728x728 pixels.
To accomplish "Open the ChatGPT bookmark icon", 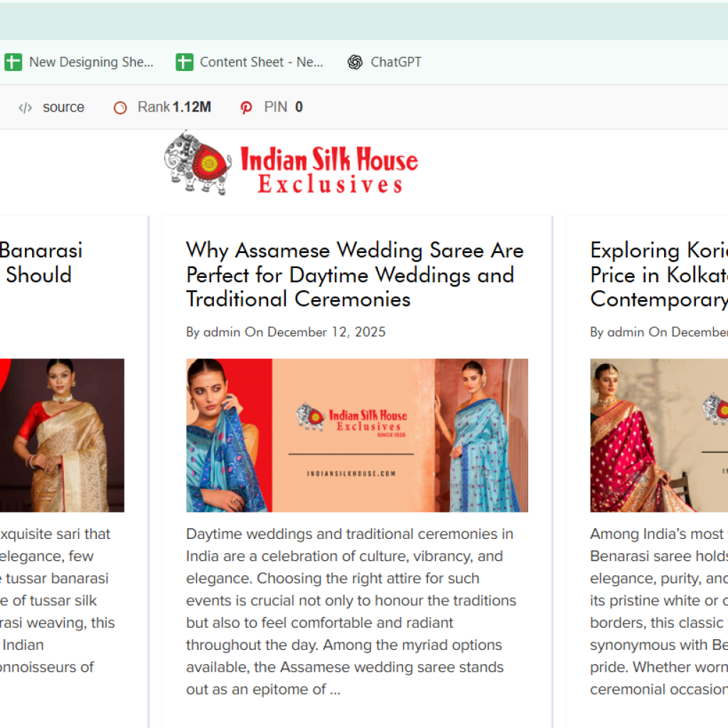I will [x=355, y=62].
